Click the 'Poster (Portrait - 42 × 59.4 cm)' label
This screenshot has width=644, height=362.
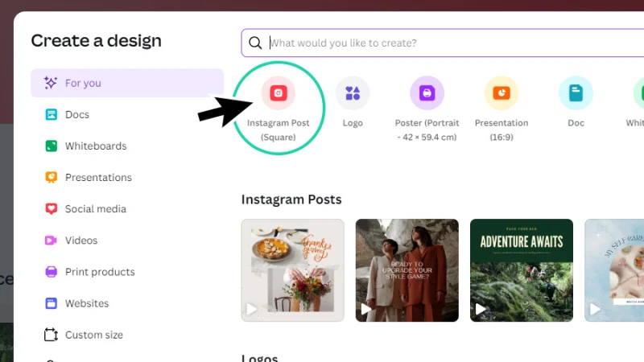pos(427,130)
